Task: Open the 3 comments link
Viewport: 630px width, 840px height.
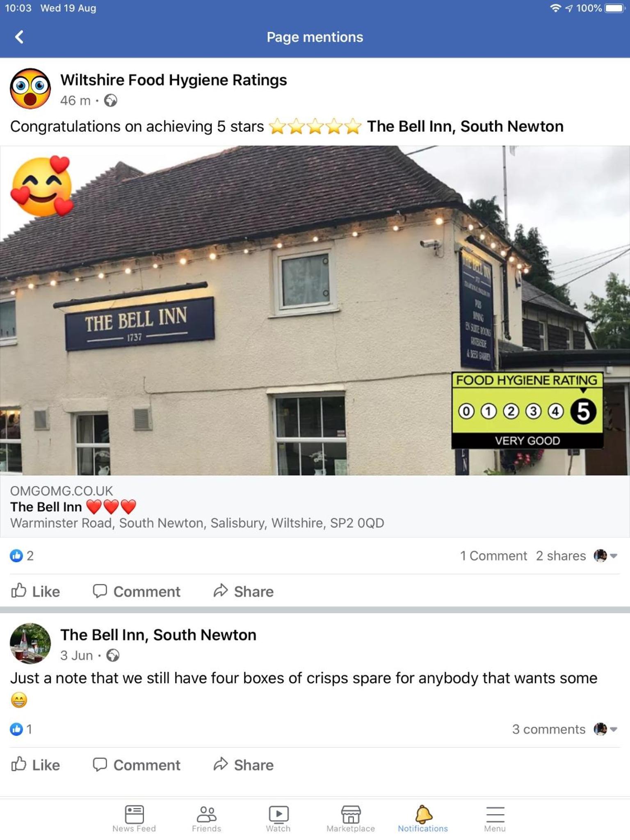Action: pyautogui.click(x=549, y=729)
